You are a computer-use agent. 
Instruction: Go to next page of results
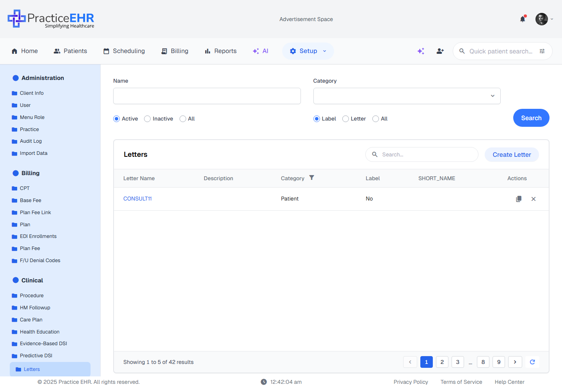515,362
